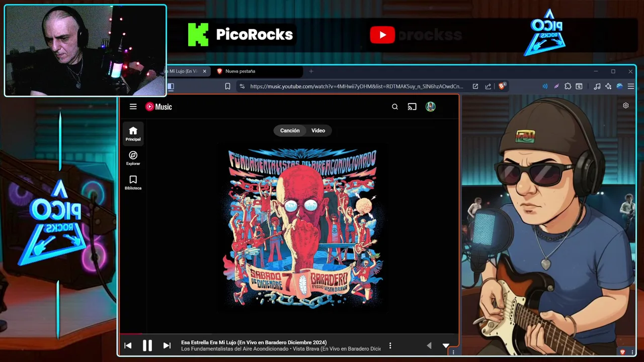Open three-dot menu at right panel bottom
644x362 pixels.
pos(632,352)
